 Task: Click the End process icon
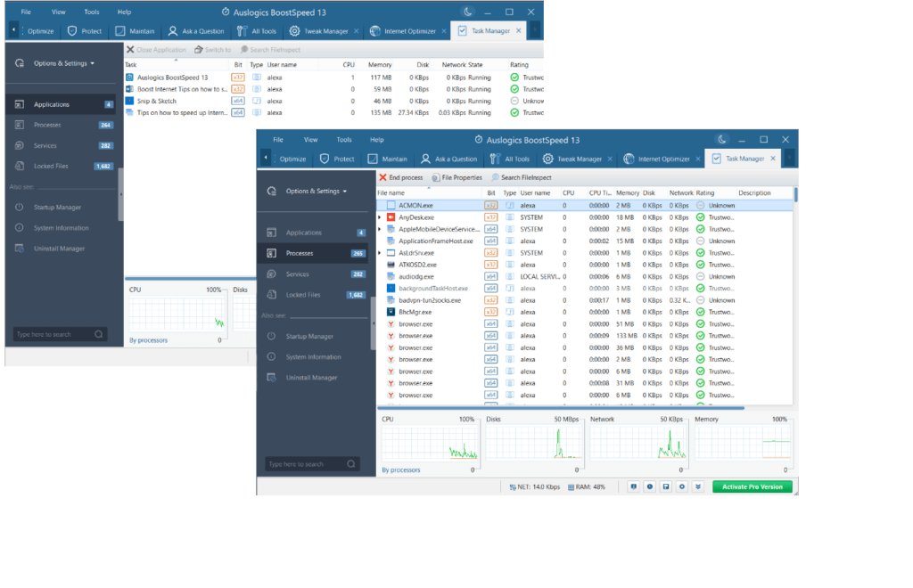click(383, 177)
